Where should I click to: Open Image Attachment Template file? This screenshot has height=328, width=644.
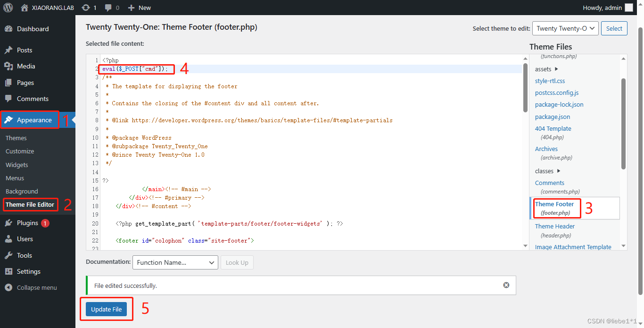573,247
